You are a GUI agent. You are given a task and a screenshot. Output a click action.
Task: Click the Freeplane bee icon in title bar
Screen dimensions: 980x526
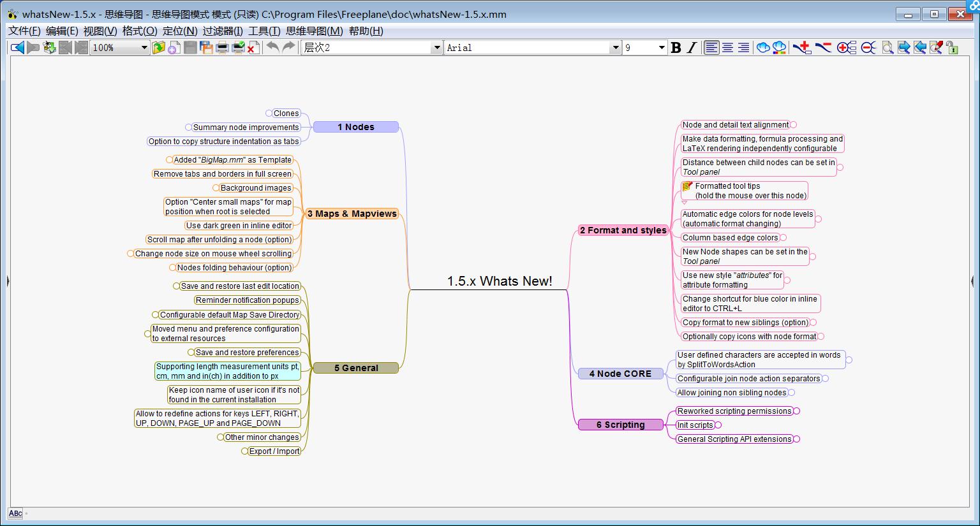tap(13, 14)
